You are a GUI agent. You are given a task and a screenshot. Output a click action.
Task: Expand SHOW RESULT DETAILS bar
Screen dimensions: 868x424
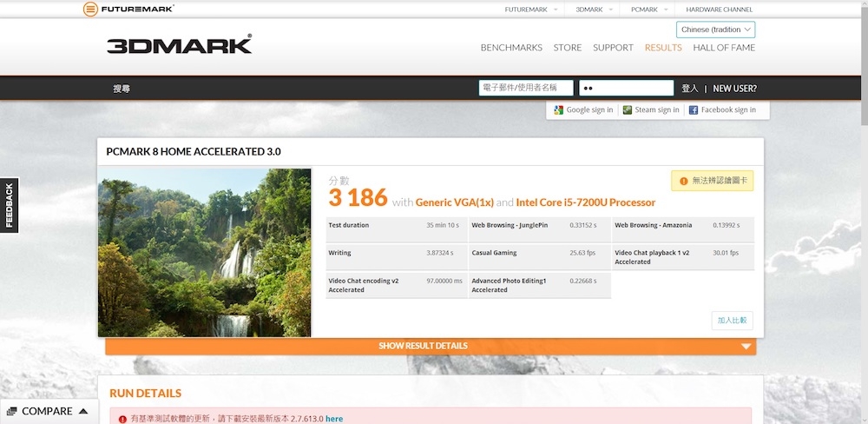(431, 346)
